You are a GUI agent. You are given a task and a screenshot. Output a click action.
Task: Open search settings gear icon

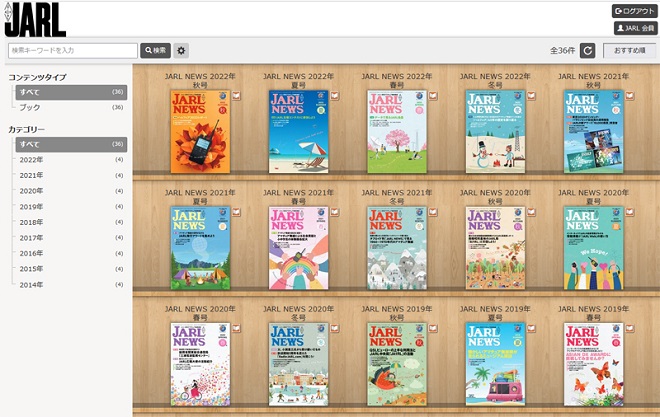[181, 50]
